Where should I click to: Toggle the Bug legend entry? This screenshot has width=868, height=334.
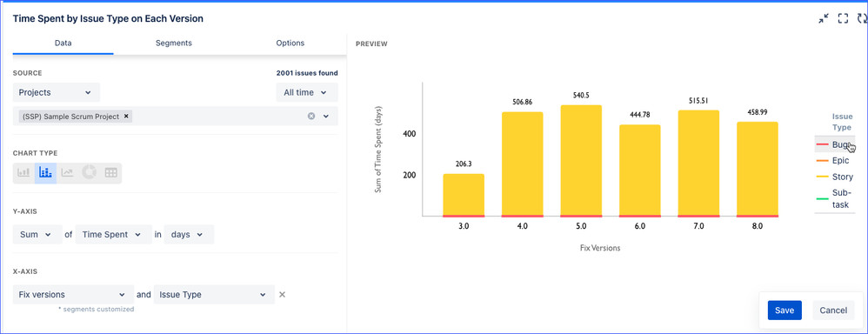pos(835,144)
